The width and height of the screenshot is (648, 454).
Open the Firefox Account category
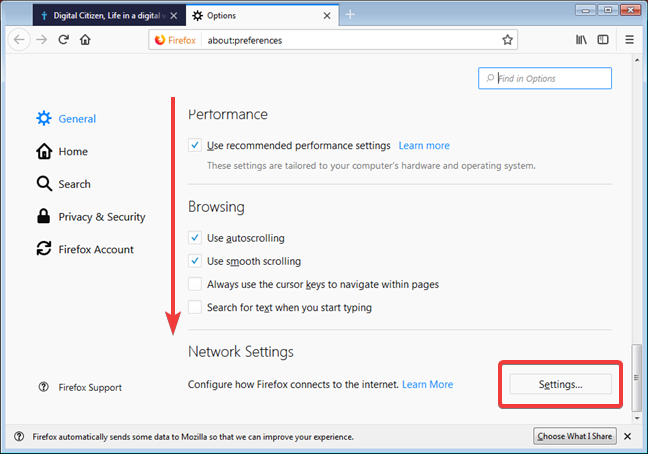[85, 249]
